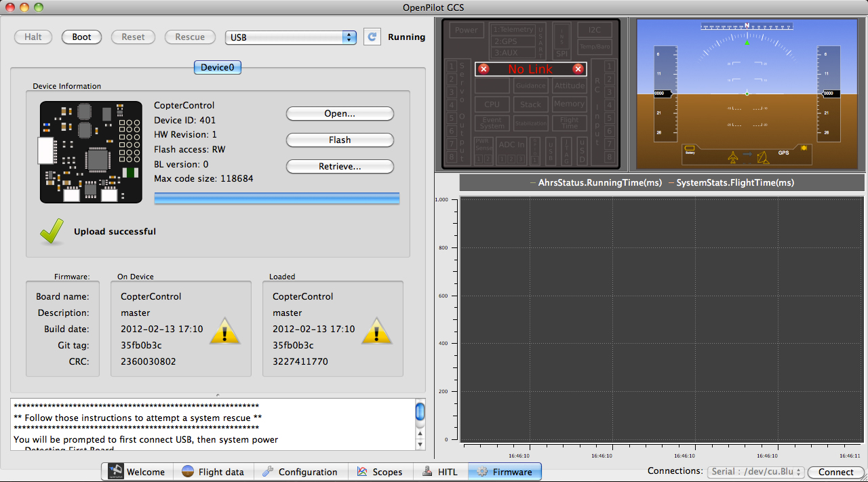Click the Guidance block in system health
This screenshot has width=868, height=482.
pos(531,85)
